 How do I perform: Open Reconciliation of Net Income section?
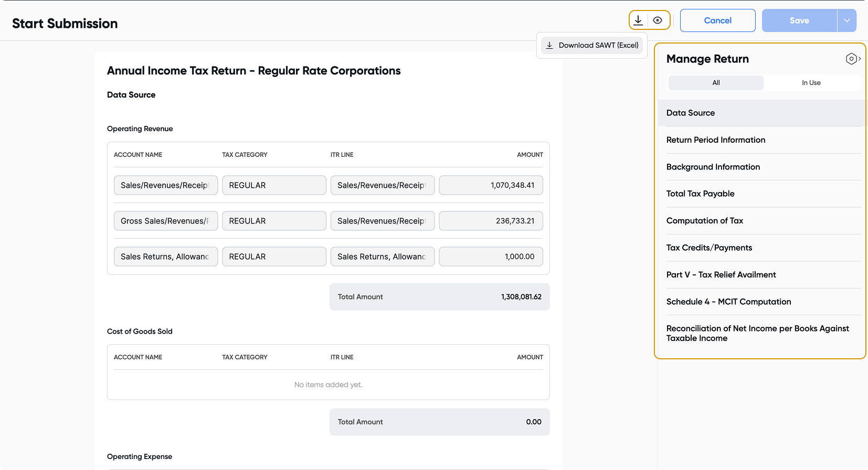point(757,333)
